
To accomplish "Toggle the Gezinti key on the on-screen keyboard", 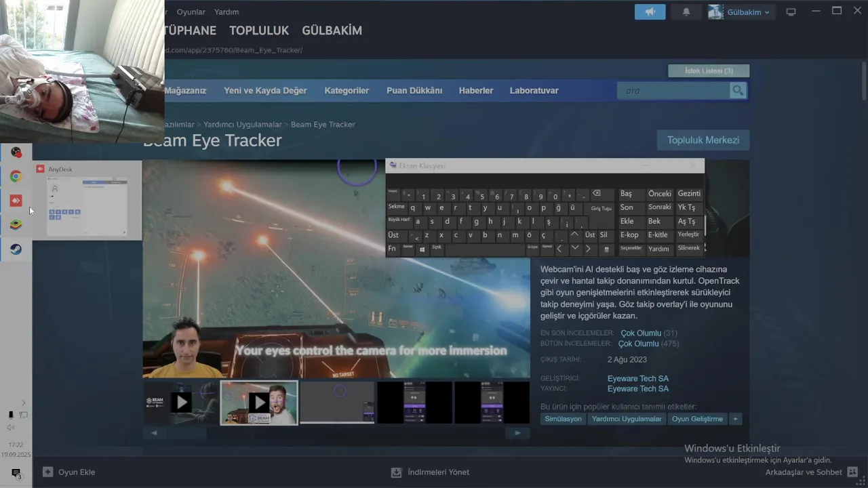I will 689,194.
